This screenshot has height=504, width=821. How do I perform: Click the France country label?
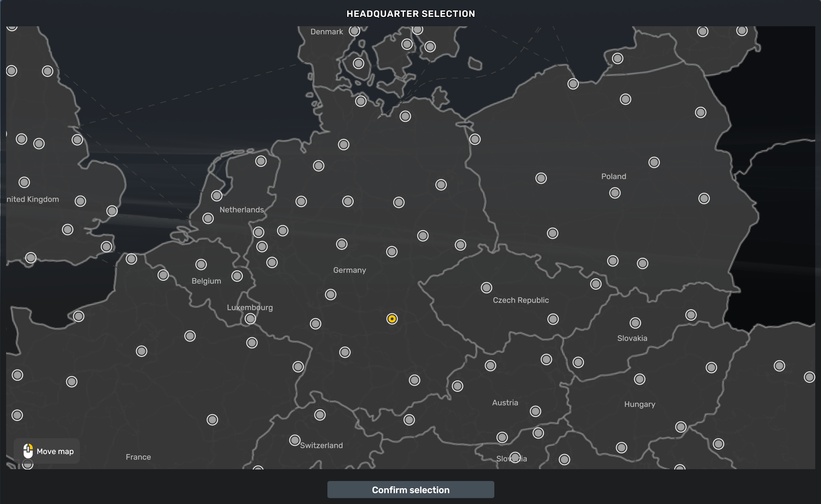[138, 457]
